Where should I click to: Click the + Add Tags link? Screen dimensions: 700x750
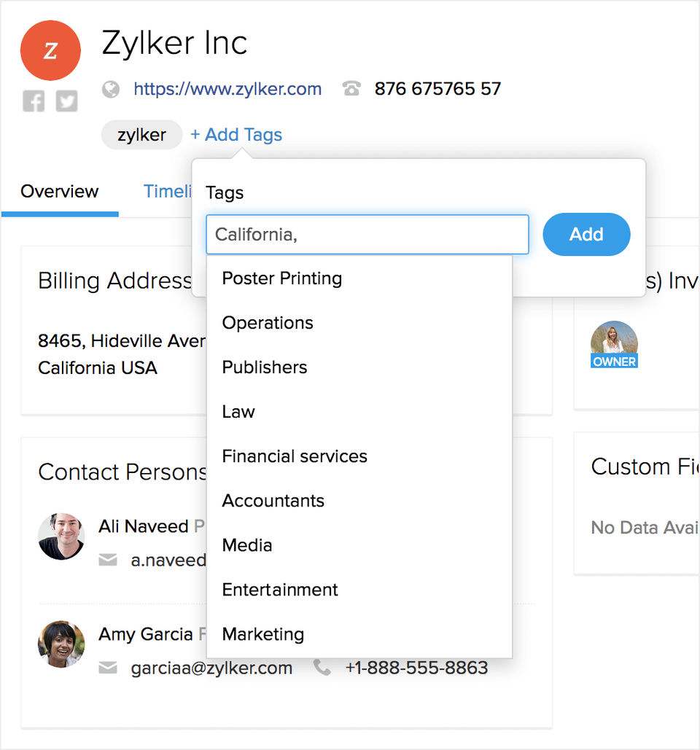click(236, 135)
